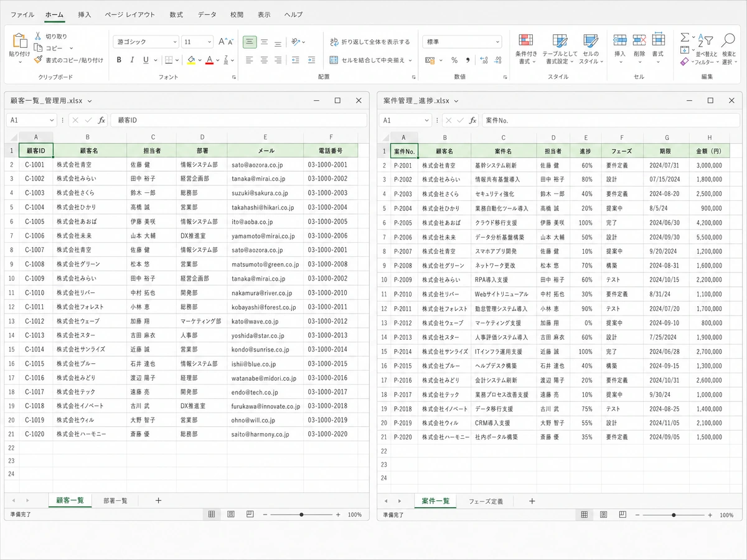Viewport: 747px width, 560px height.
Task: Increase font size with large A icon
Action: click(x=222, y=42)
